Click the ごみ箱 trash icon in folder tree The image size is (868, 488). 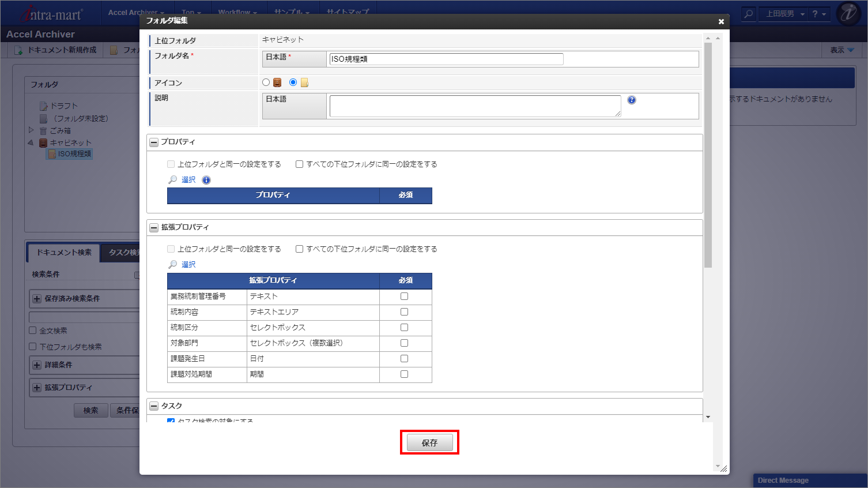point(43,131)
